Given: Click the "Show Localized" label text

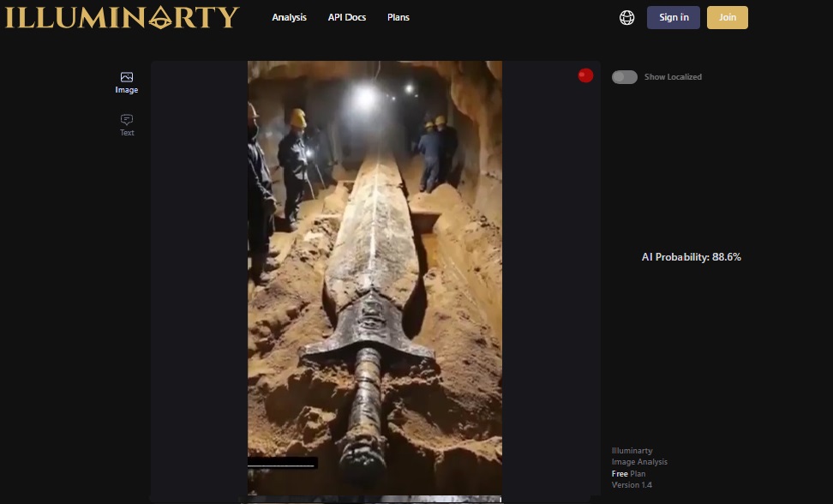Looking at the screenshot, I should point(673,77).
